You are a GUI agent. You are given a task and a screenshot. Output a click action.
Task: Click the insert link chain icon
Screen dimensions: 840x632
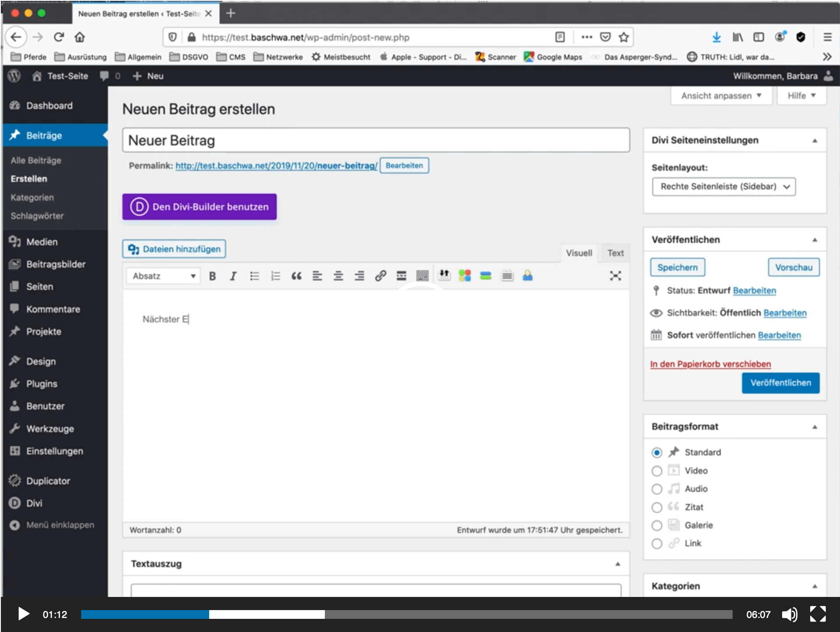click(x=380, y=276)
